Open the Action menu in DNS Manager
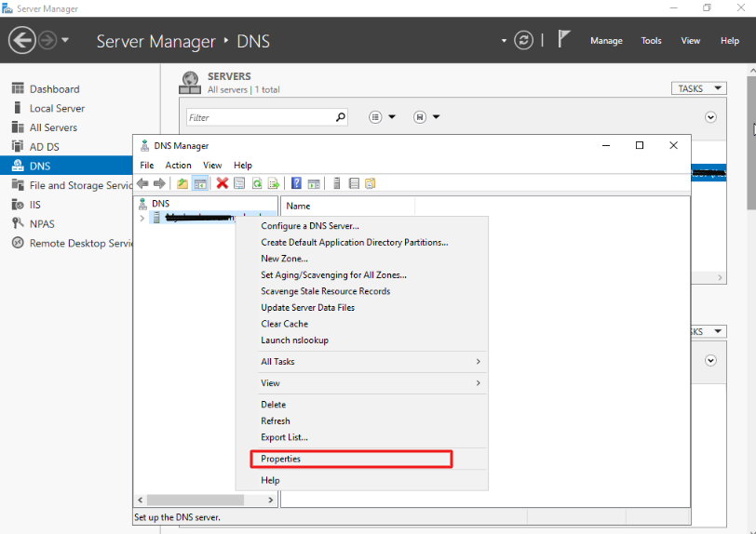Screen dimensions: 756x534 pos(178,166)
